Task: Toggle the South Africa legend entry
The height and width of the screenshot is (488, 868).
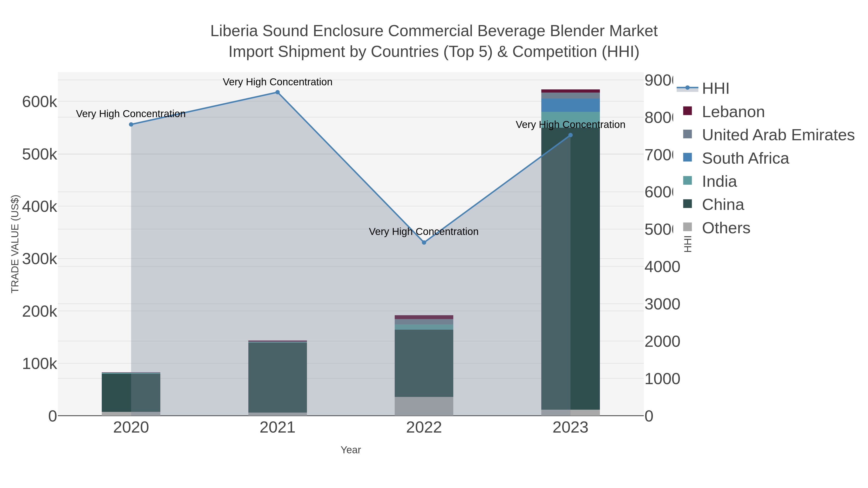Action: pyautogui.click(x=736, y=158)
